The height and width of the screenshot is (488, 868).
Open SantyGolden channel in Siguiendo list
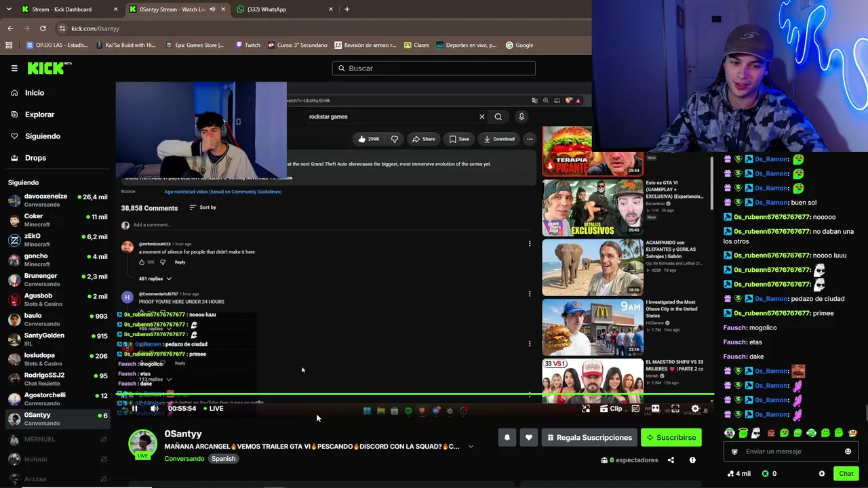(x=58, y=339)
